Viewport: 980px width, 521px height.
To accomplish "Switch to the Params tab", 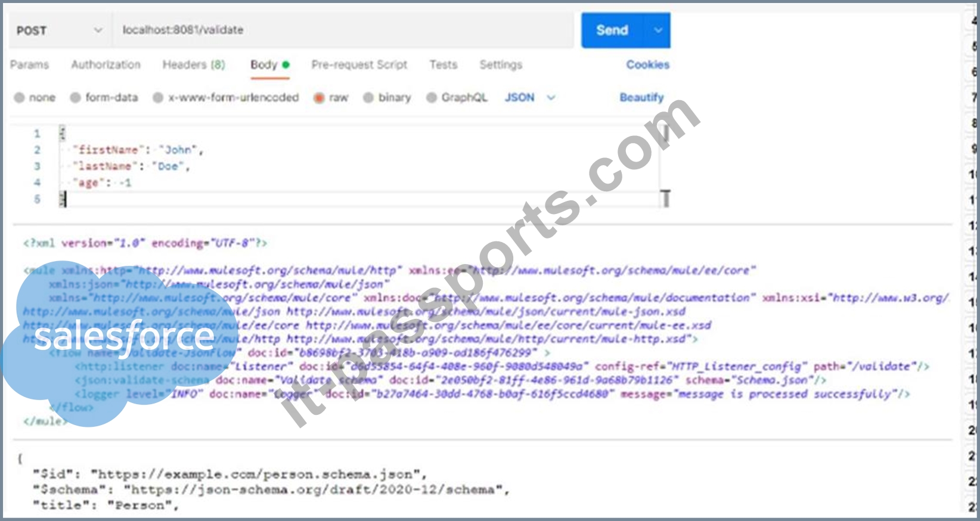I will pyautogui.click(x=29, y=64).
